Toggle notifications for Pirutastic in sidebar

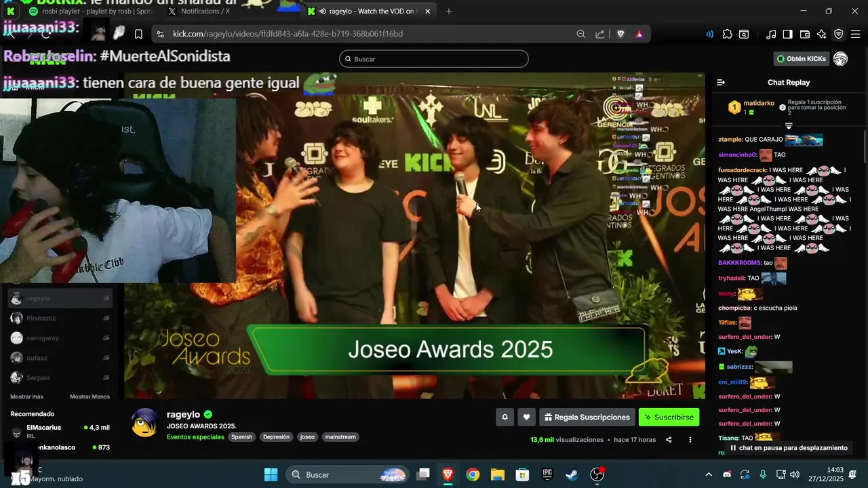tap(106, 318)
